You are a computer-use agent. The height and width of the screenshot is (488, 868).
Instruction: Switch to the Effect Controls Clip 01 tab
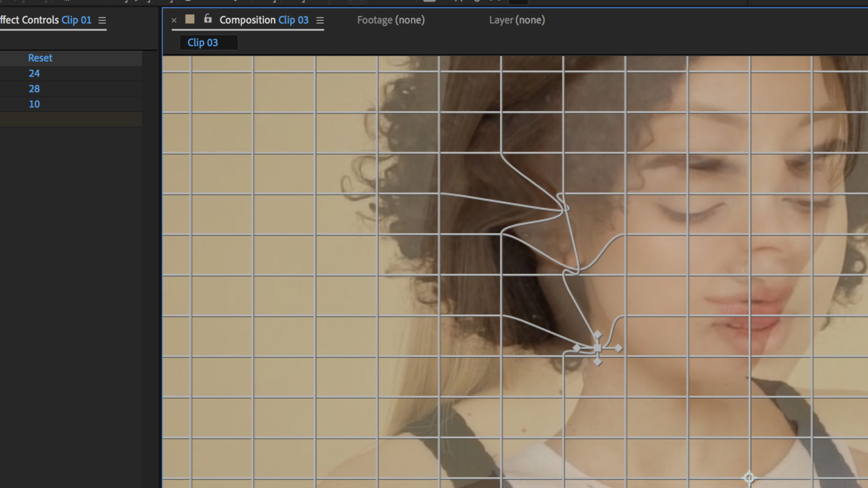pyautogui.click(x=45, y=20)
